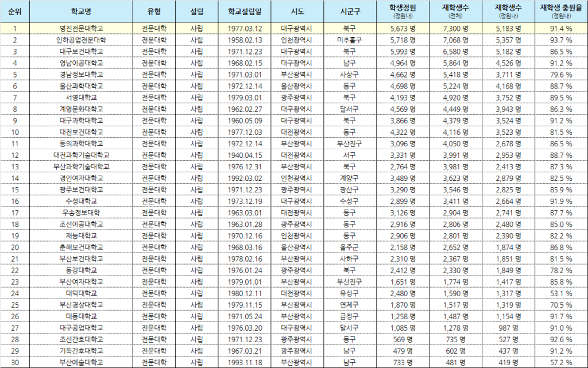Select 대구과학대학교 school name cell
This screenshot has width=588, height=368.
pos(82,121)
